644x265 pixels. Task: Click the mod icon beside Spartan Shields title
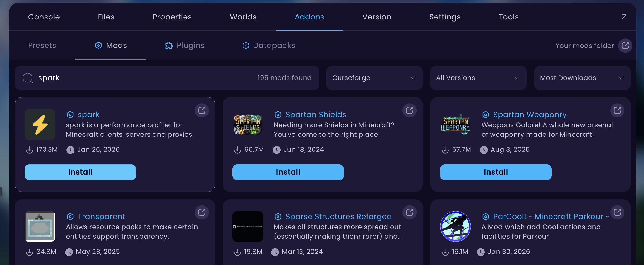pos(278,115)
